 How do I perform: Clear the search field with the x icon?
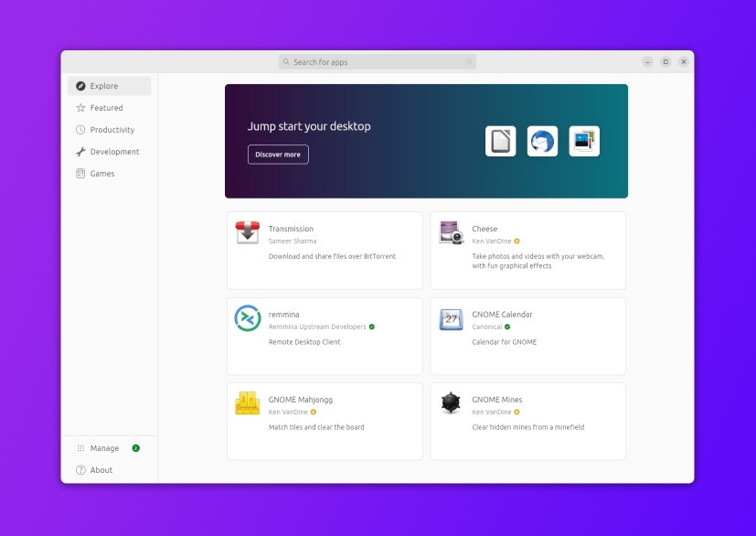pos(469,62)
